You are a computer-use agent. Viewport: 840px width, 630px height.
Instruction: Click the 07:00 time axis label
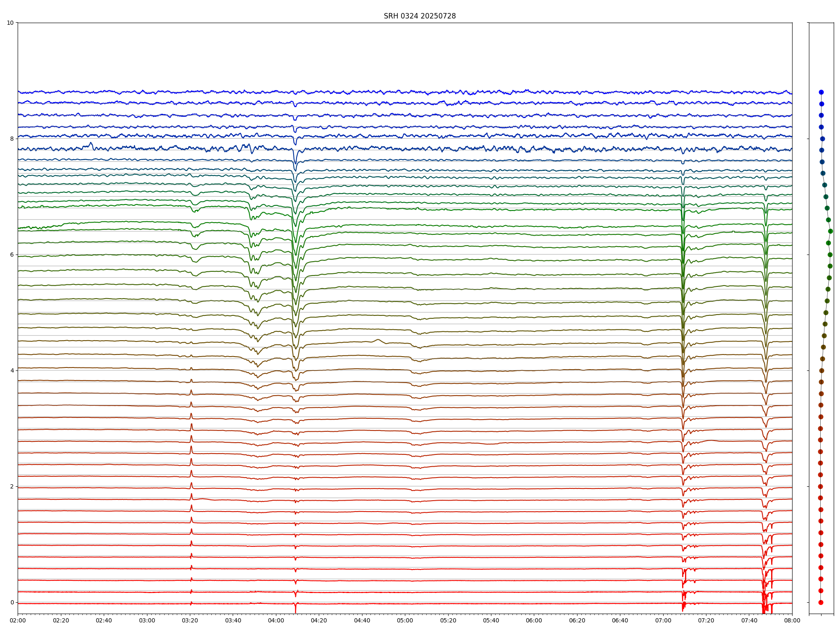pyautogui.click(x=663, y=620)
